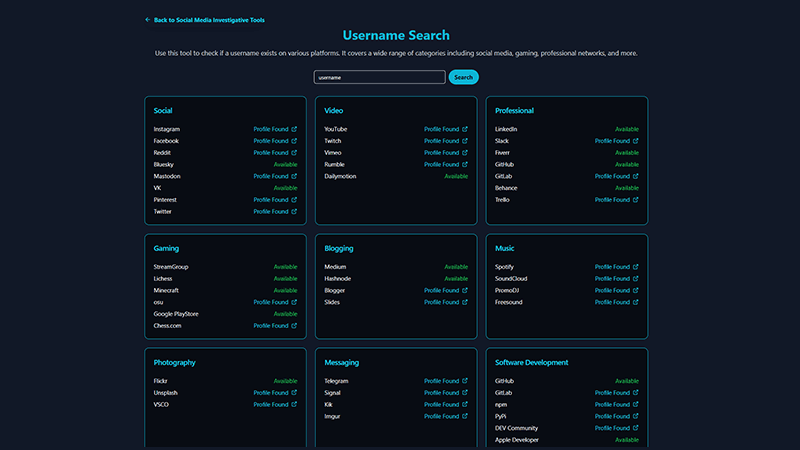Click Available status next to LinkedIn

click(627, 129)
